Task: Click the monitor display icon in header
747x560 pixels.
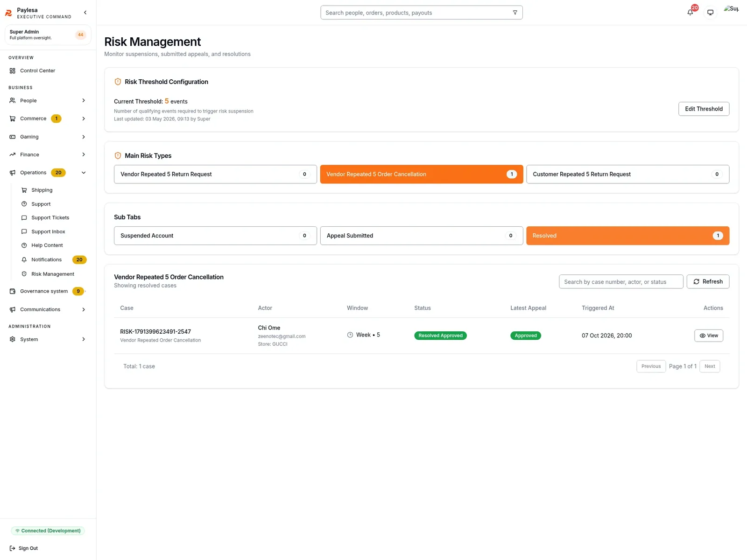Action: pos(710,13)
